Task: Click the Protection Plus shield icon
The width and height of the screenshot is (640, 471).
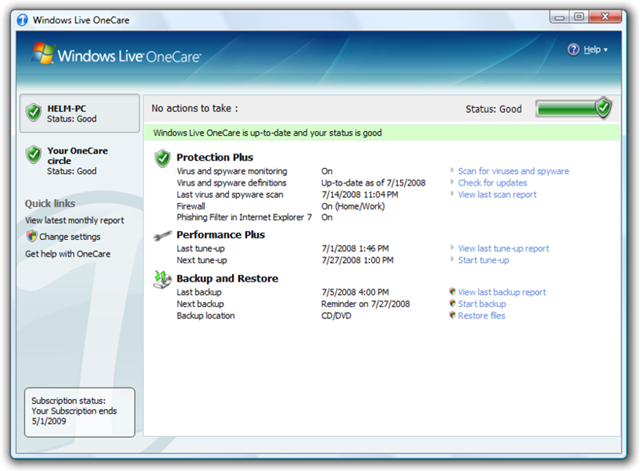Action: pyautogui.click(x=162, y=158)
